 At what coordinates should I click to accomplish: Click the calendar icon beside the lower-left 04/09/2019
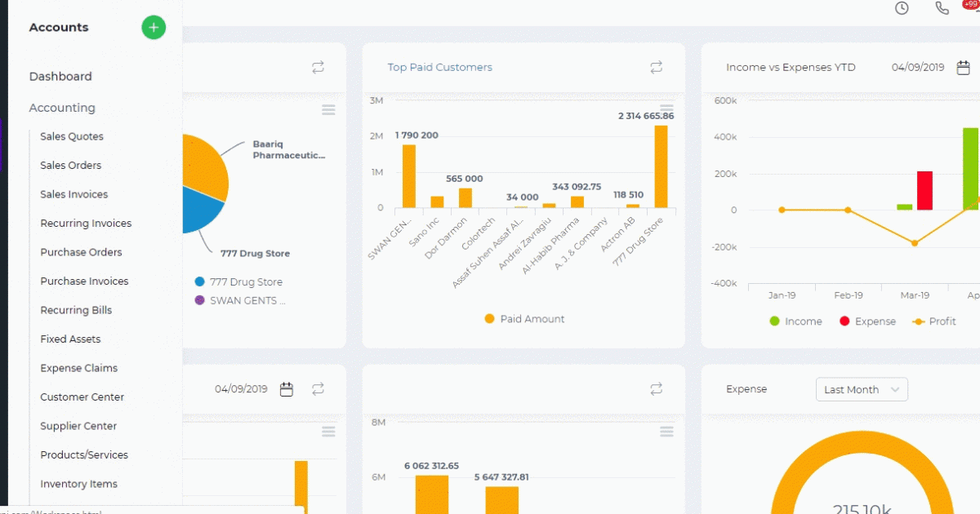(x=287, y=389)
